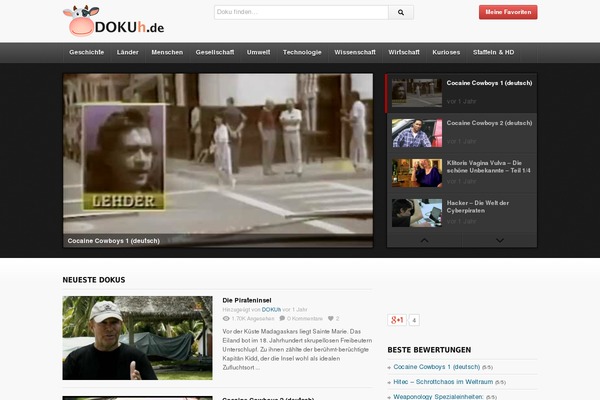Click the DOKUh.de cow logo
Image resolution: width=600 pixels, height=400 pixels.
click(x=113, y=21)
